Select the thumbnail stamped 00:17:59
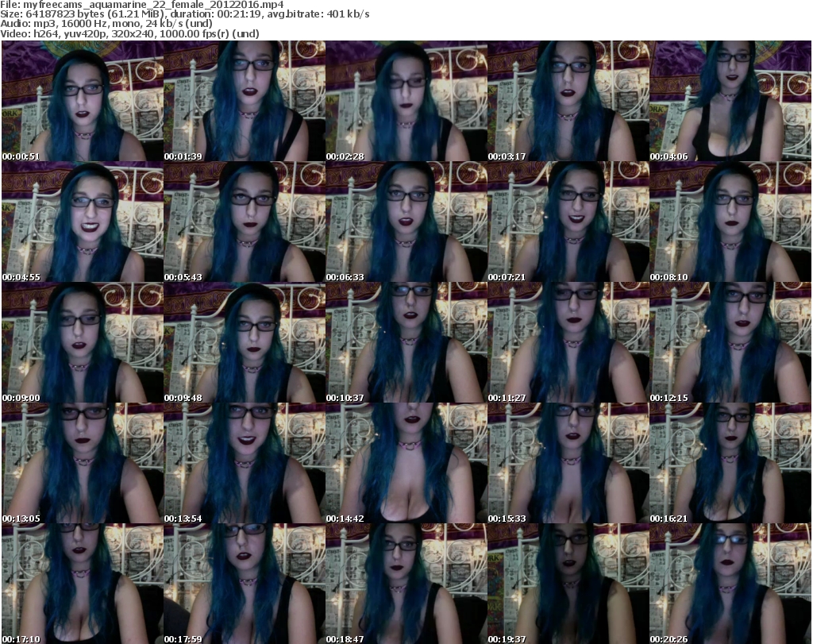This screenshot has height=644, width=813. coord(245,584)
